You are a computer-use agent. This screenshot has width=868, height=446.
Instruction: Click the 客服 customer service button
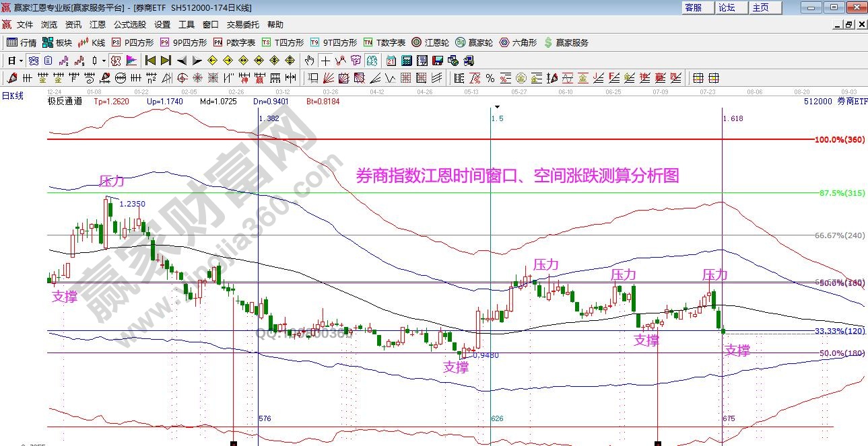point(694,7)
